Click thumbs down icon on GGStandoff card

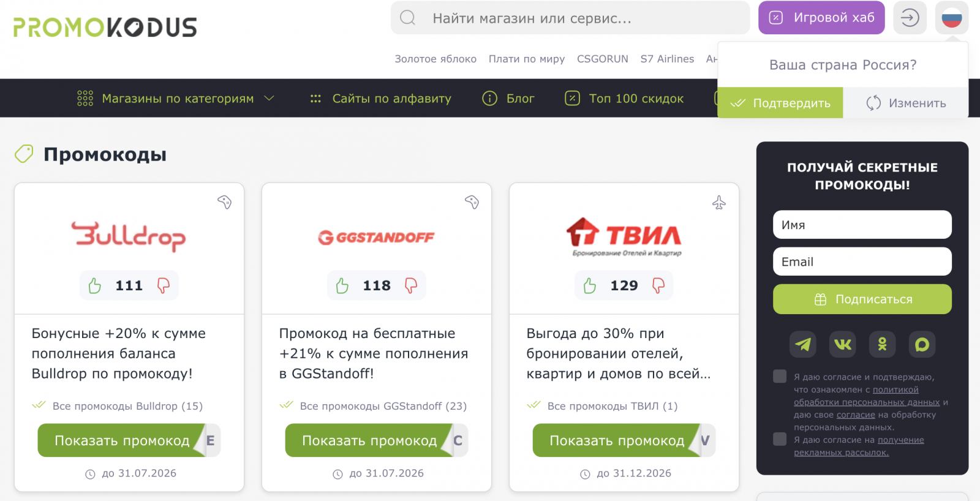411,285
